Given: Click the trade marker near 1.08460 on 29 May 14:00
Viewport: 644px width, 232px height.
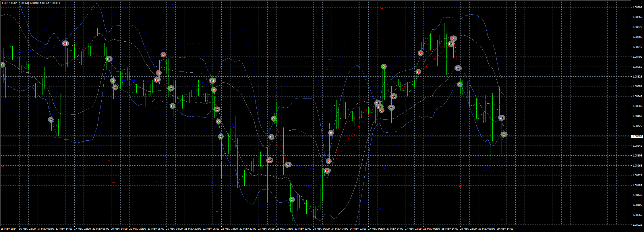Looking at the screenshot, I should (x=502, y=118).
